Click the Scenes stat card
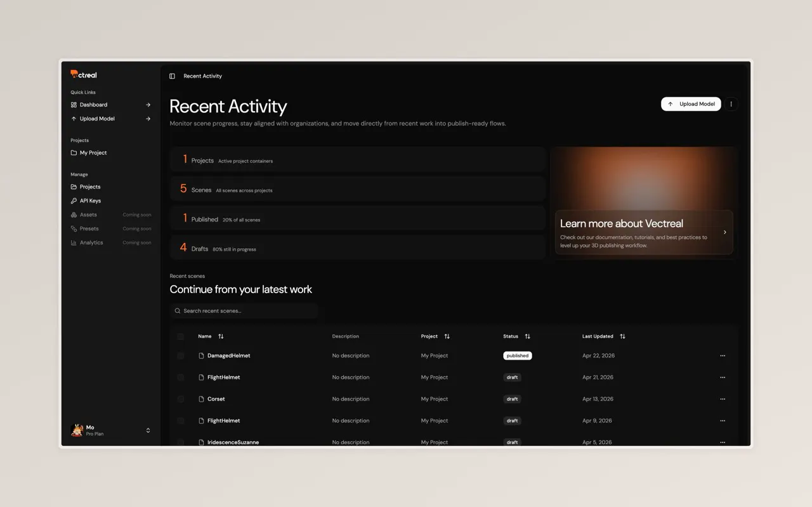Viewport: 812px width, 507px height. [357, 189]
